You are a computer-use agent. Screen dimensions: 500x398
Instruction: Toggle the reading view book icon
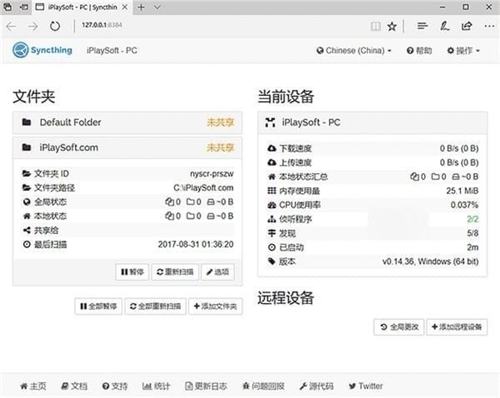(x=376, y=26)
